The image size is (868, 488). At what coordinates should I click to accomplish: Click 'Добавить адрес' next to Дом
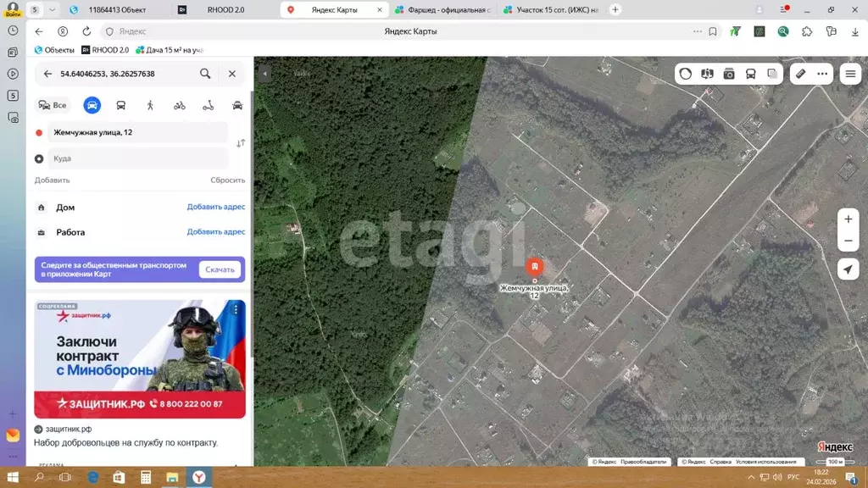pyautogui.click(x=214, y=207)
